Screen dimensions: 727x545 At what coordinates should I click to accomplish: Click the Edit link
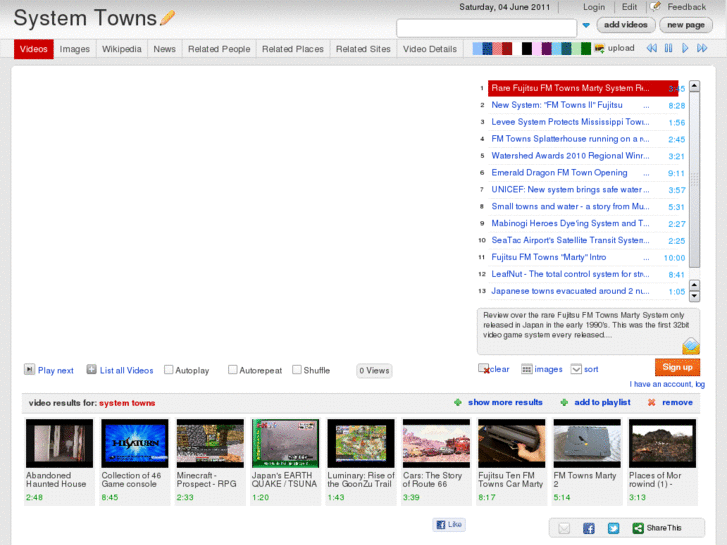point(629,7)
